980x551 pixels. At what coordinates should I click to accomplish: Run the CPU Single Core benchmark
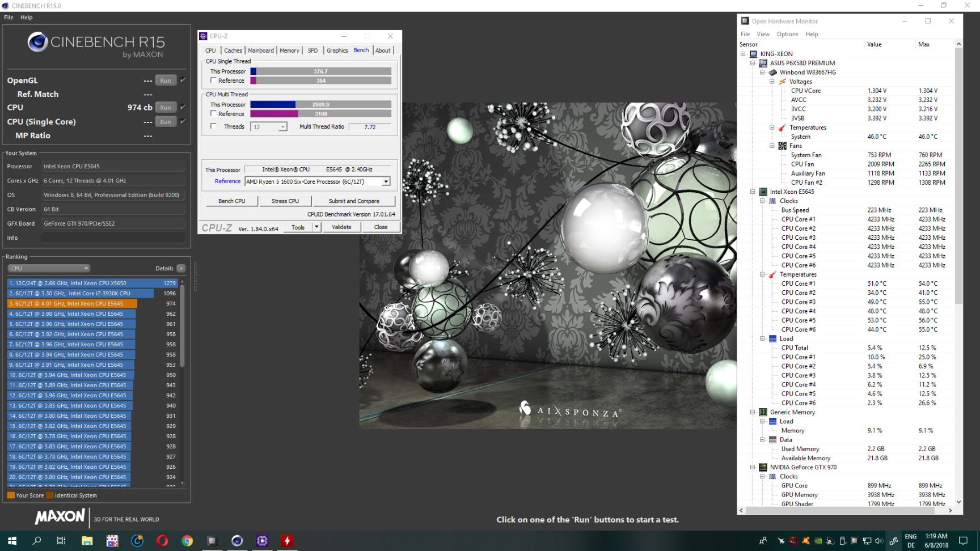[x=166, y=121]
